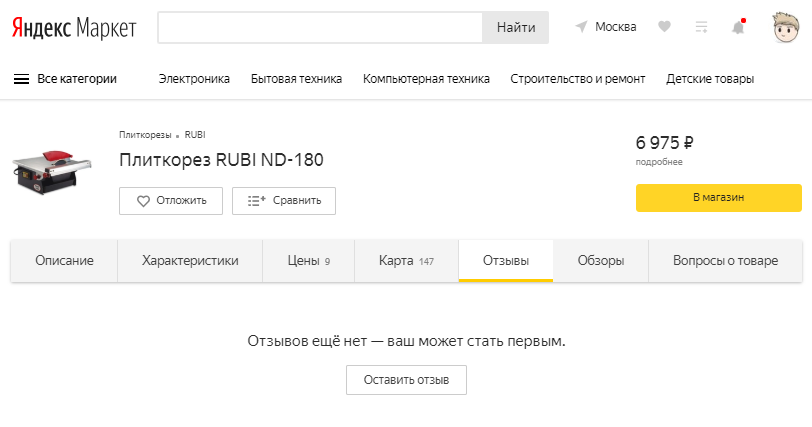Click the price 6 975 ₽
812x427 pixels.
click(664, 143)
